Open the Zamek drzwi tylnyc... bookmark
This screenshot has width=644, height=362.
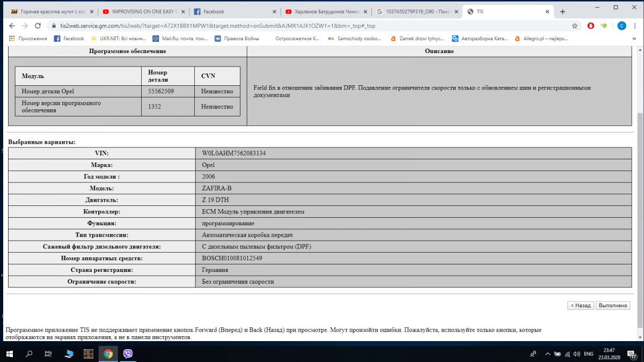(418, 39)
